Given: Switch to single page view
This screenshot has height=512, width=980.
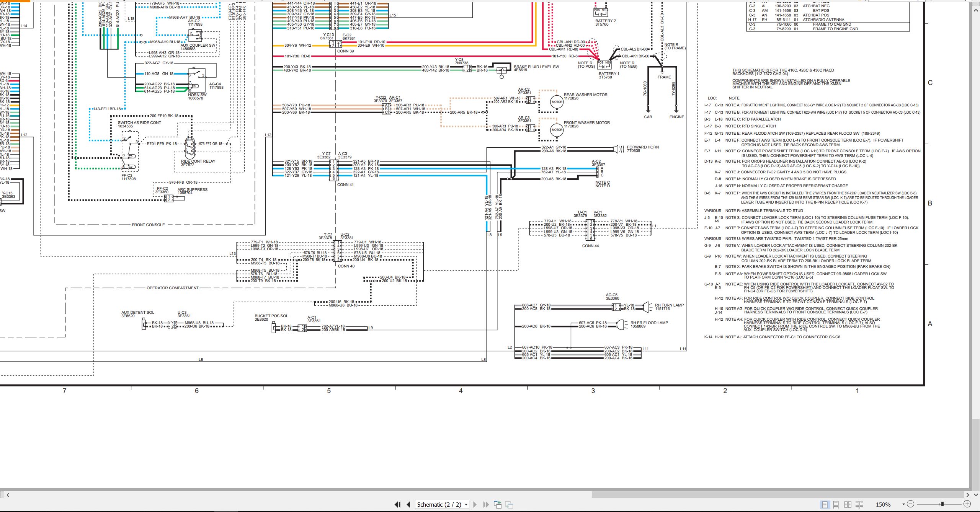Looking at the screenshot, I should coord(825,504).
